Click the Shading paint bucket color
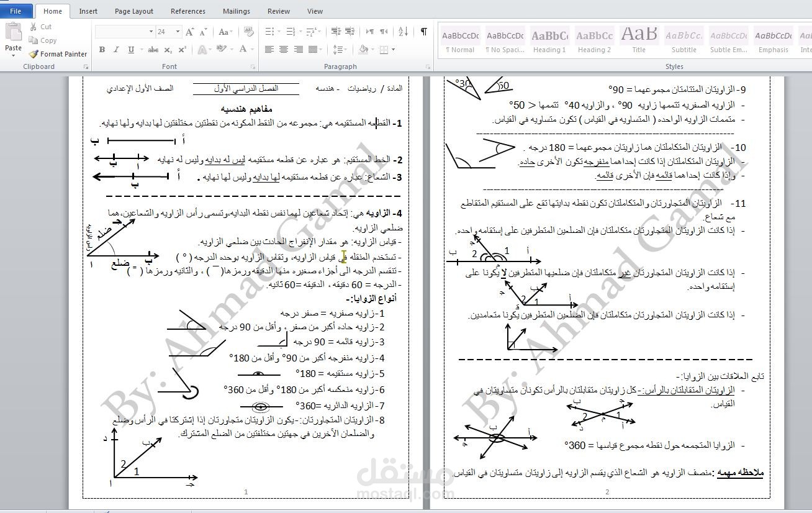The height and width of the screenshot is (513, 812). [364, 49]
